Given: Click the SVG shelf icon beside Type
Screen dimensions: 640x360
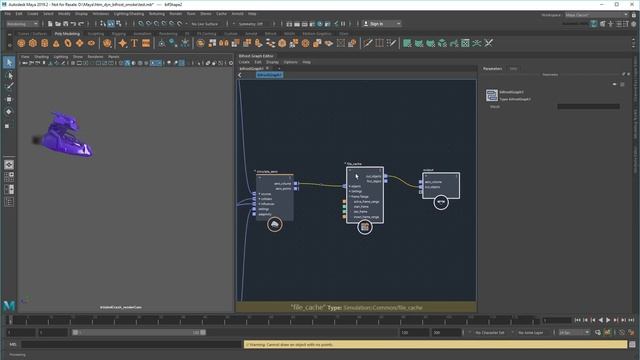Looking at the screenshot, I should click(146, 43).
